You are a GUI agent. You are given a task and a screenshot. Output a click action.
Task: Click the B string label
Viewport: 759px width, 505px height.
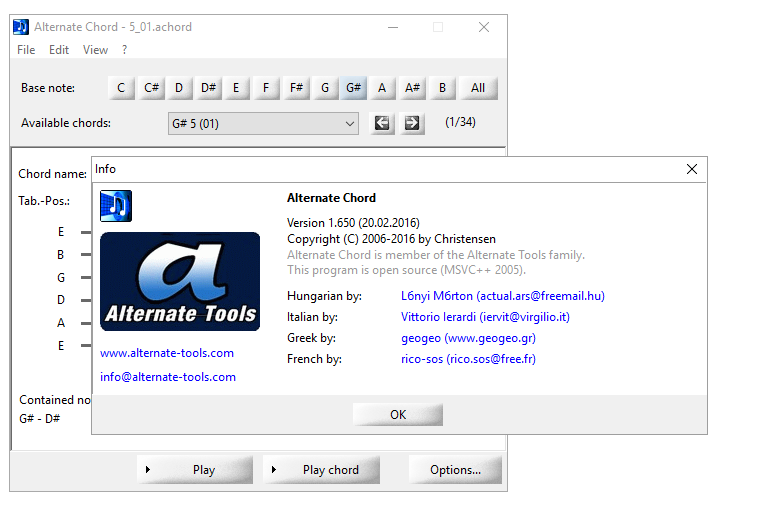[61, 254]
